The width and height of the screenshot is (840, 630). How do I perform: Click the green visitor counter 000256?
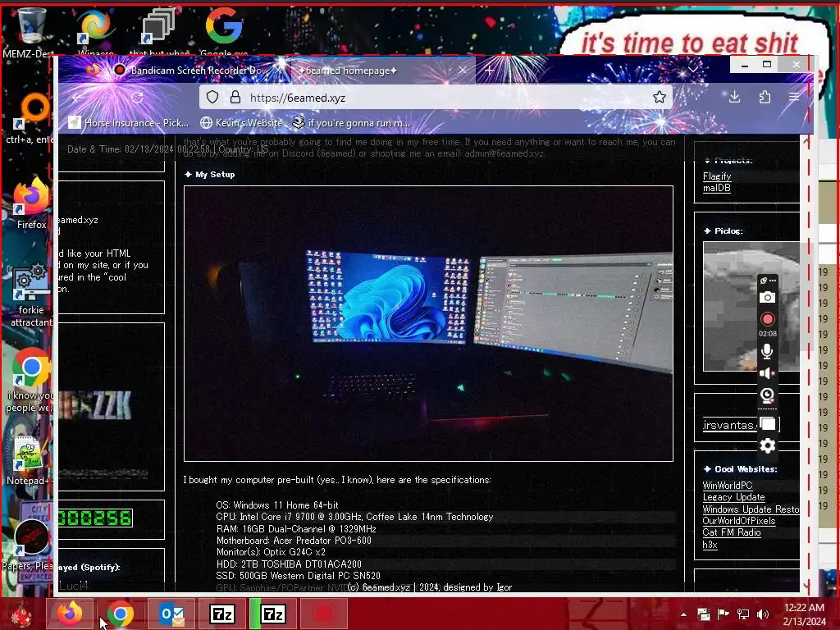coord(95,518)
